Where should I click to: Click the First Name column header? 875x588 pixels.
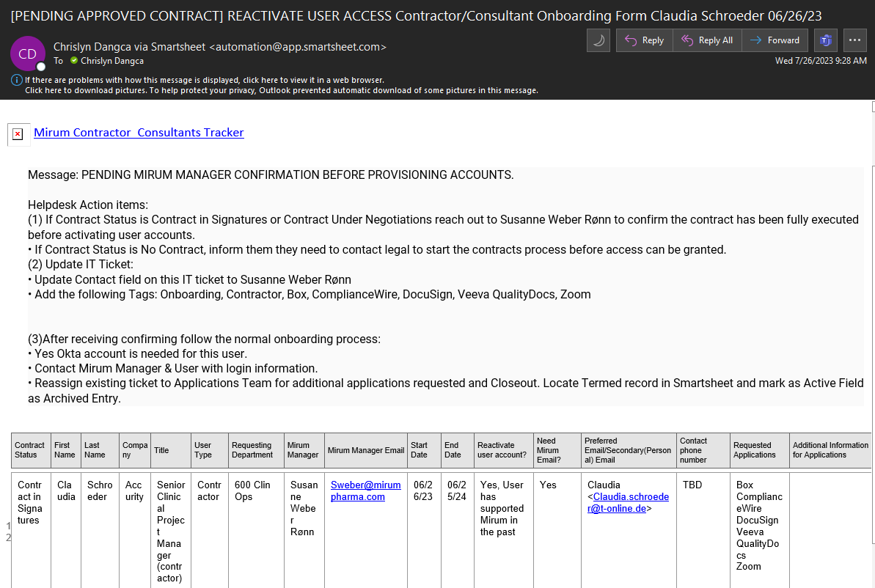pos(66,450)
